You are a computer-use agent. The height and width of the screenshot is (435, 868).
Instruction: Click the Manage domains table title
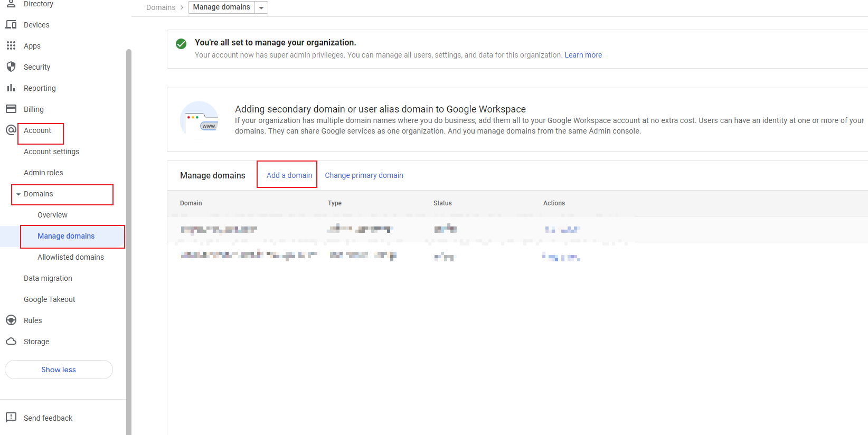(x=213, y=175)
